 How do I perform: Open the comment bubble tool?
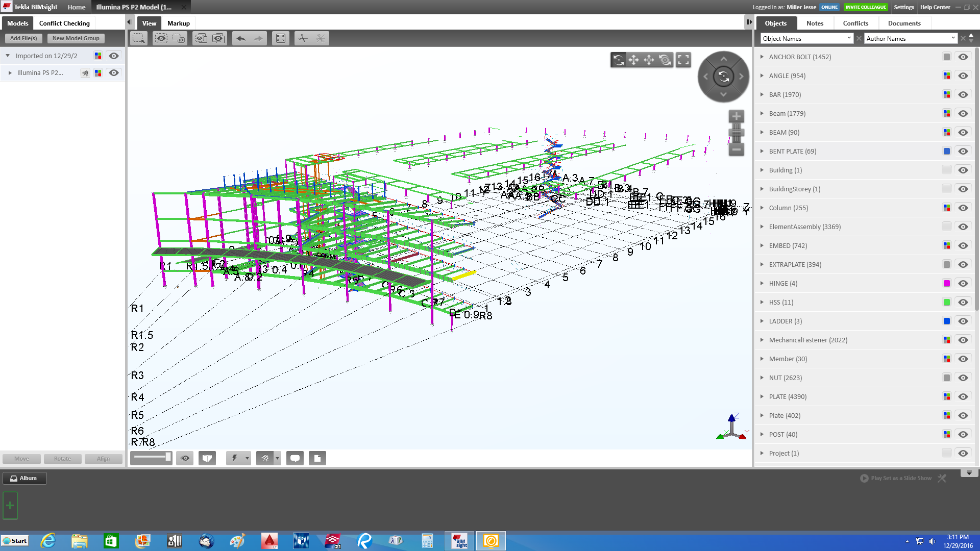click(x=295, y=458)
